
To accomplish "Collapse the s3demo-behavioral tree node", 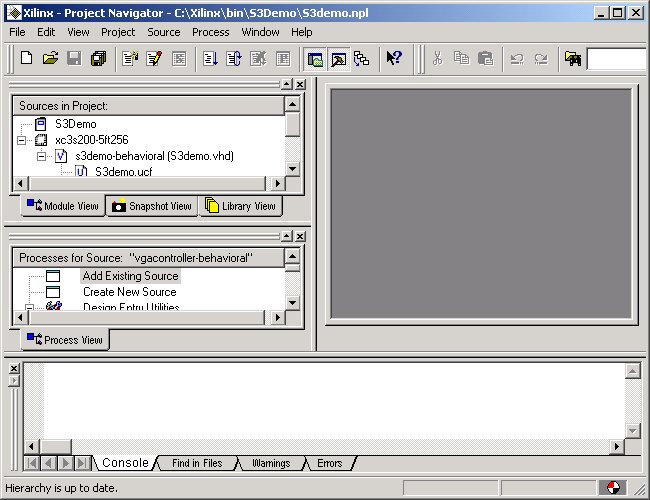I will (41, 156).
